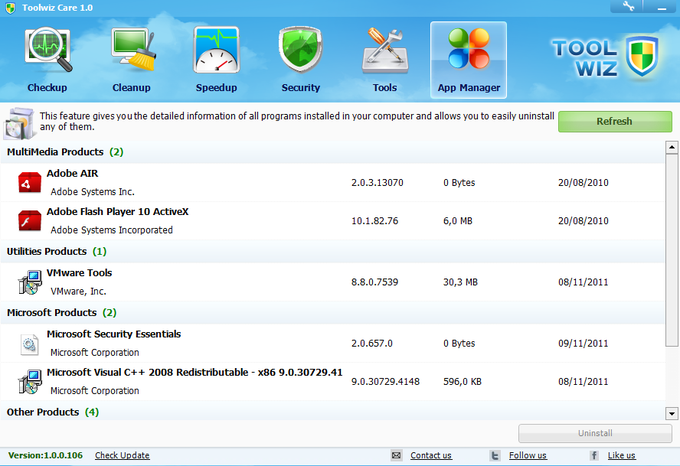Click version number 2.0.657.0
The height and width of the screenshot is (466, 680).
click(372, 343)
